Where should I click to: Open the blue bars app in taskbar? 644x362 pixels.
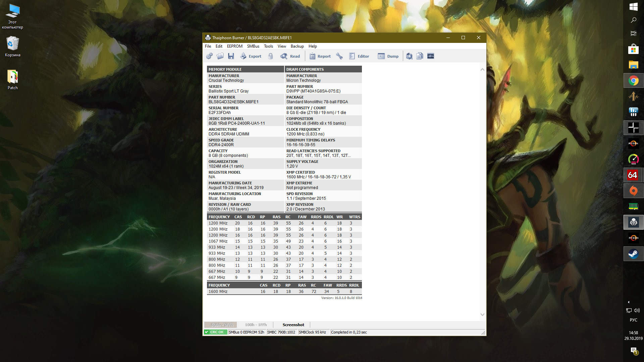point(634,112)
